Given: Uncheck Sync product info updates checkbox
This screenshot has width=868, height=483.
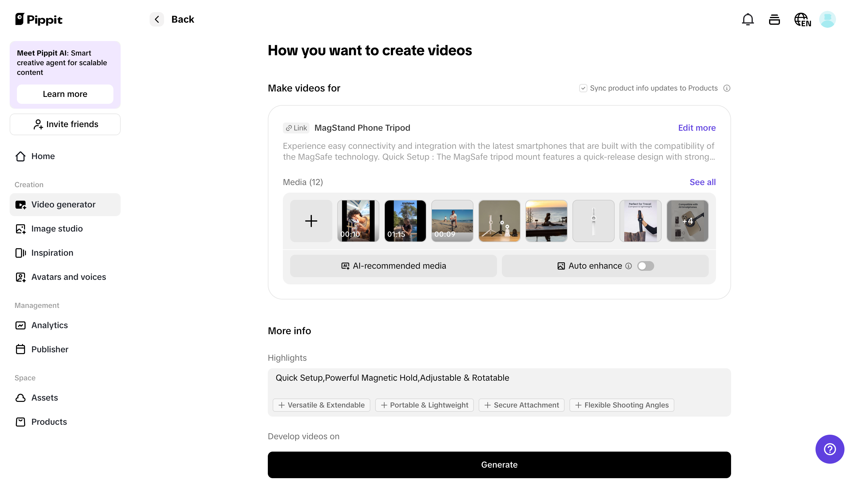Looking at the screenshot, I should tap(583, 88).
